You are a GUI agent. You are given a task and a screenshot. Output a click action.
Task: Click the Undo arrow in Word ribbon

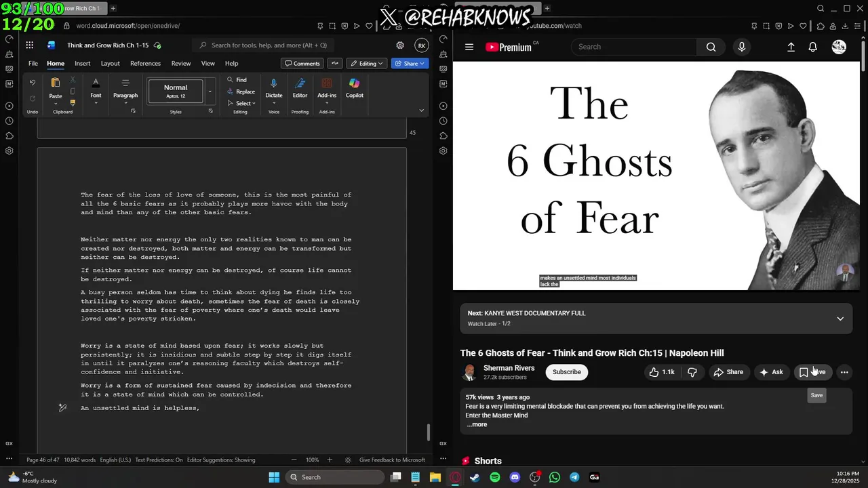tap(32, 83)
